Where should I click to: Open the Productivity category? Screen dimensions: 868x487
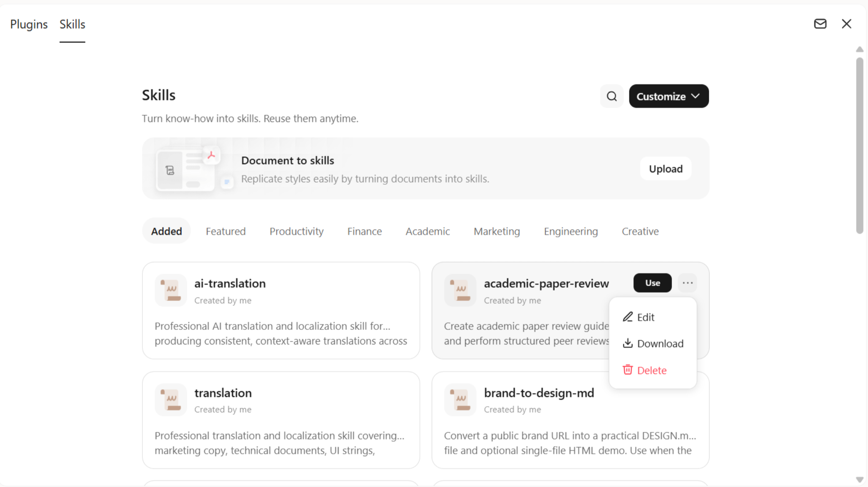coord(296,231)
